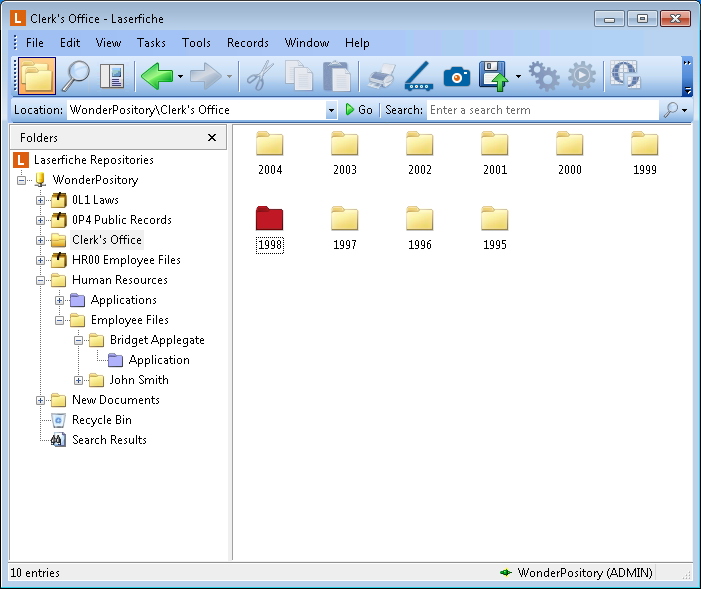
Task: Open the camera snapshot tool
Action: click(457, 77)
